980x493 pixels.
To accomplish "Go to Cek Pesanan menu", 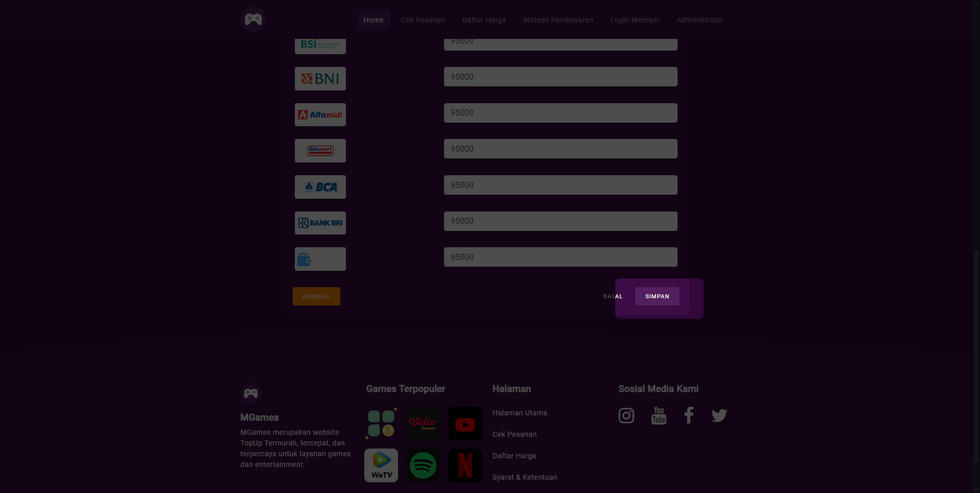I will coord(423,20).
